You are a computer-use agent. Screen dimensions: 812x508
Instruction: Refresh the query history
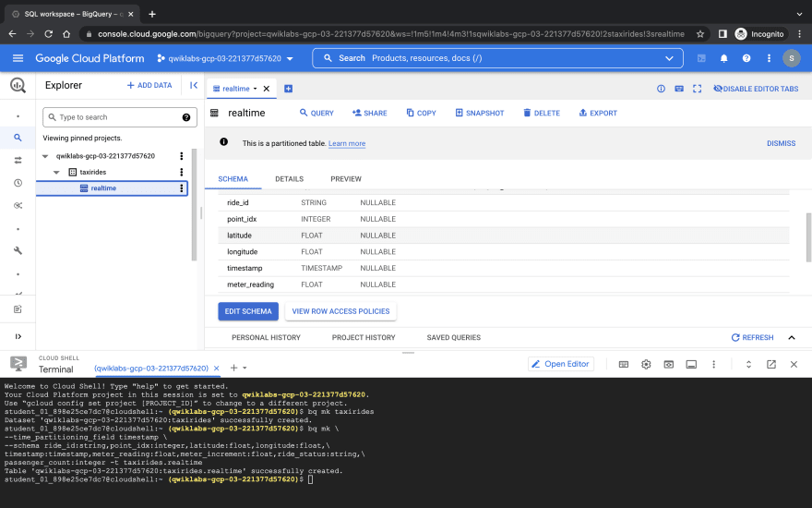(x=752, y=337)
